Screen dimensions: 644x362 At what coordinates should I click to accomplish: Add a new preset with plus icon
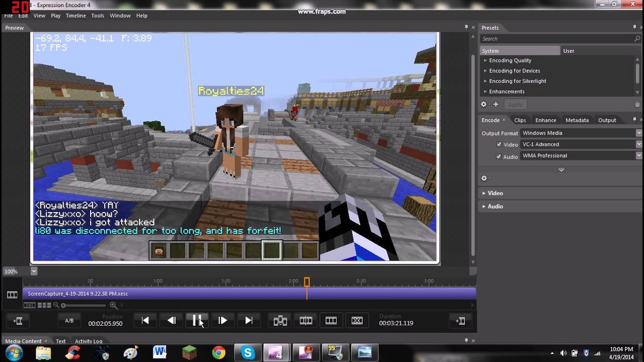[x=496, y=105]
